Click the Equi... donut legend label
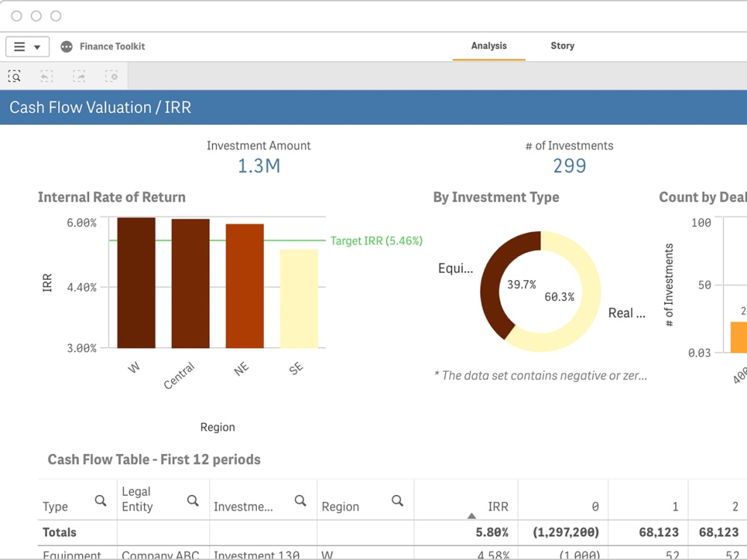 pos(456,269)
